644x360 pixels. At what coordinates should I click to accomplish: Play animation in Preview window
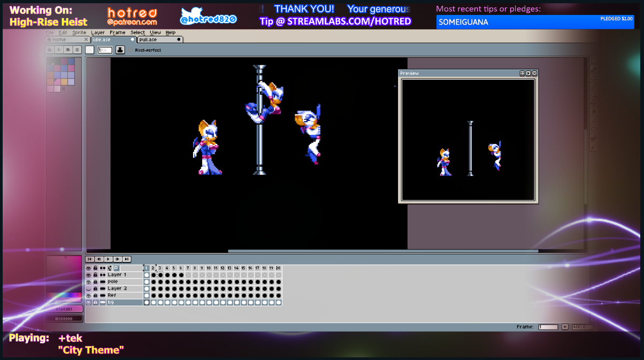click(528, 73)
